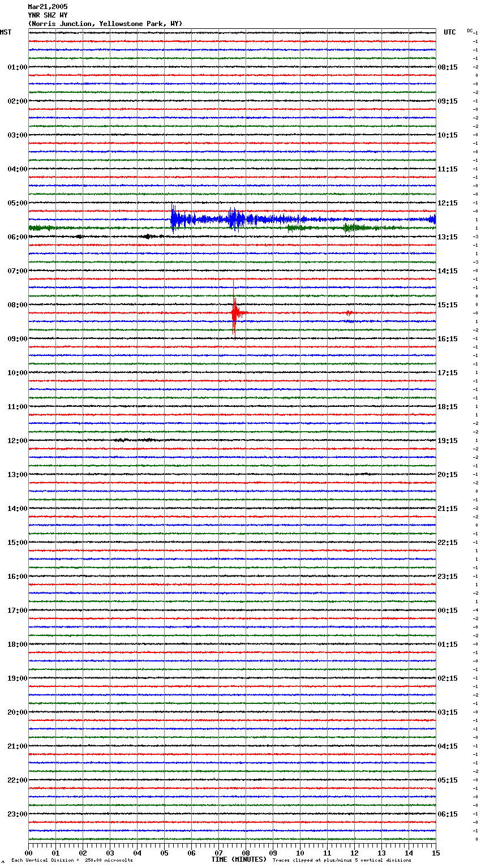Click the 13:15 UTC time label
This screenshot has height=868, width=481.
tap(448, 237)
